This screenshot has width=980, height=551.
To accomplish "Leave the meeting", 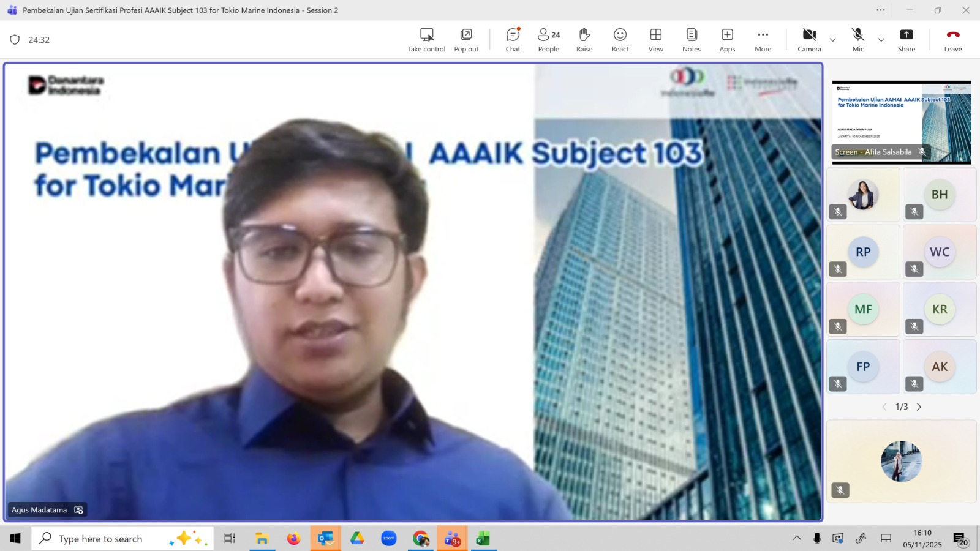I will [952, 40].
